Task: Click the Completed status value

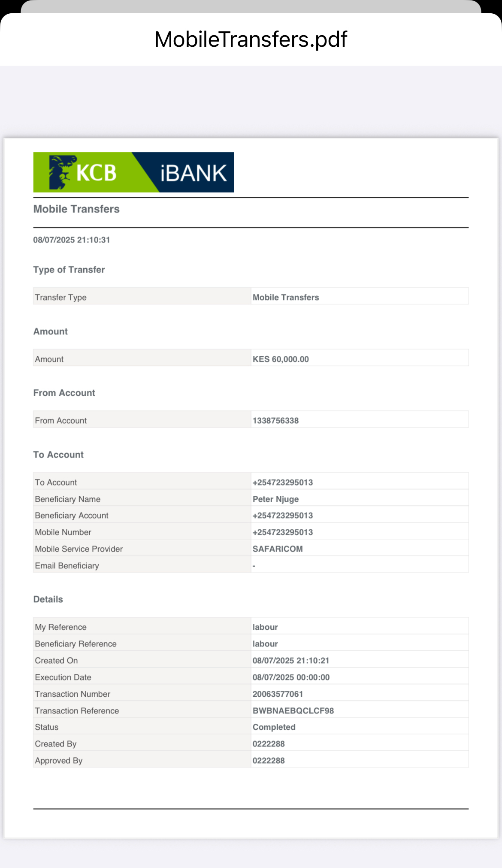Action: (x=274, y=727)
